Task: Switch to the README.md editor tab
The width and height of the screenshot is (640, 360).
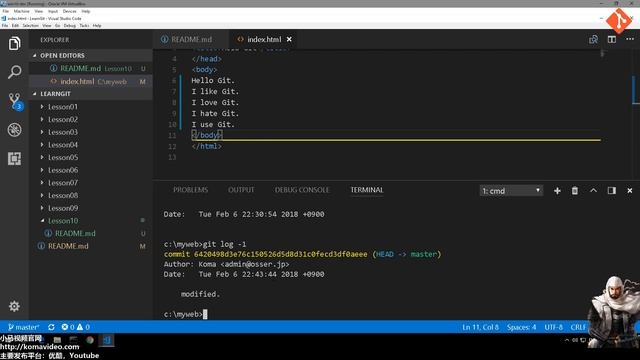Action: 191,39
